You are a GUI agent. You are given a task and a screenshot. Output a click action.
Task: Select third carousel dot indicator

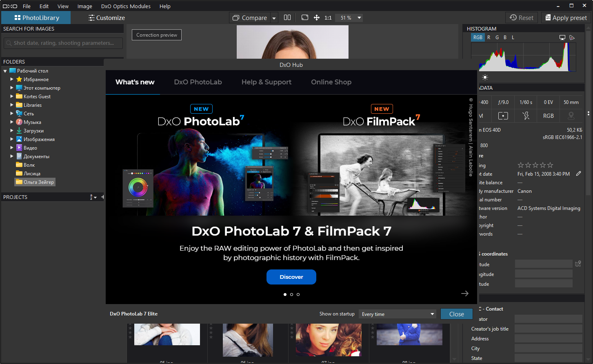(x=298, y=294)
